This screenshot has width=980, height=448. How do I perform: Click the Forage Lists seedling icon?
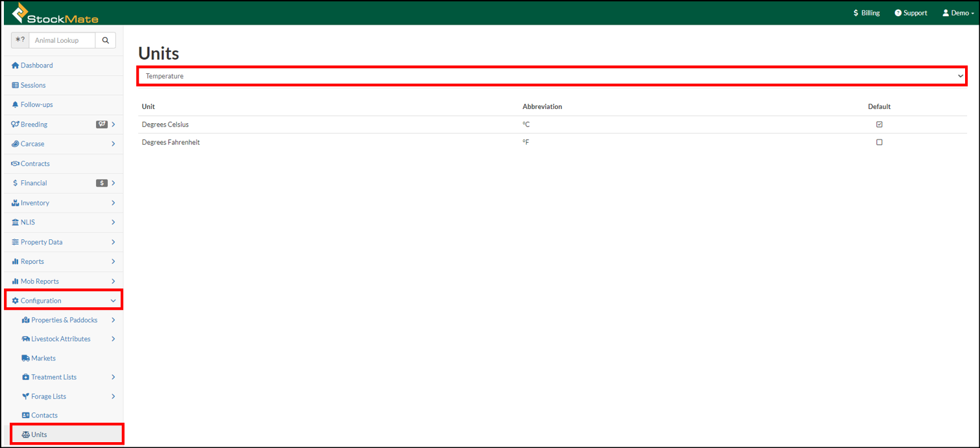(x=26, y=396)
